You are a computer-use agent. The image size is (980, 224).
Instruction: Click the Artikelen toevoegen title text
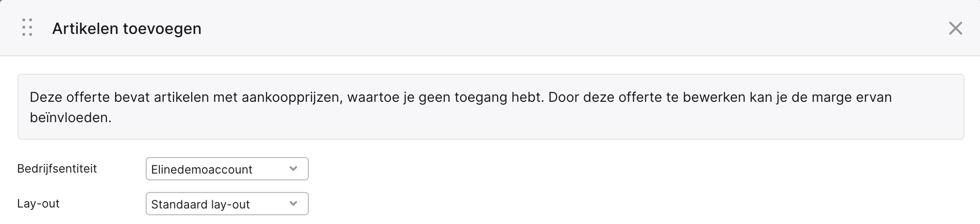127,29
